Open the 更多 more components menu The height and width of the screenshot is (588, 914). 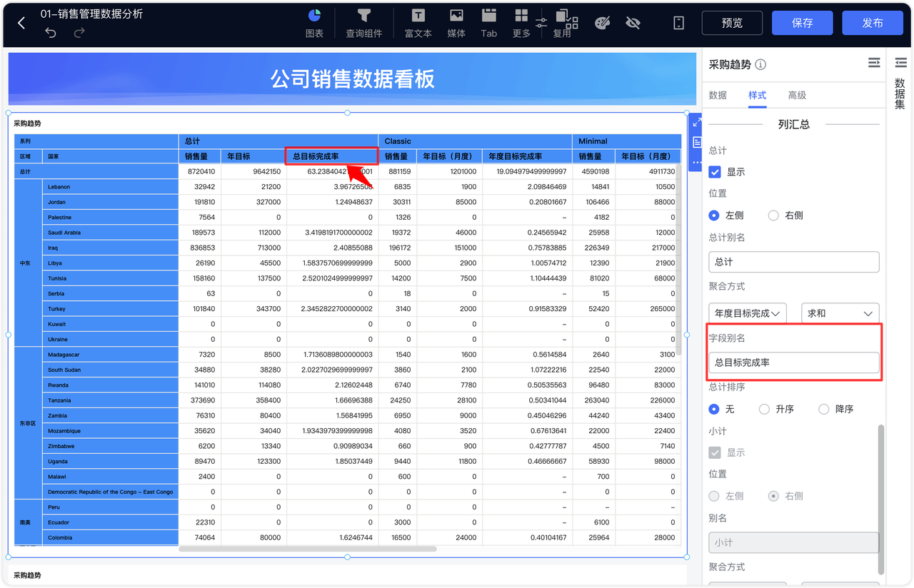[521, 22]
